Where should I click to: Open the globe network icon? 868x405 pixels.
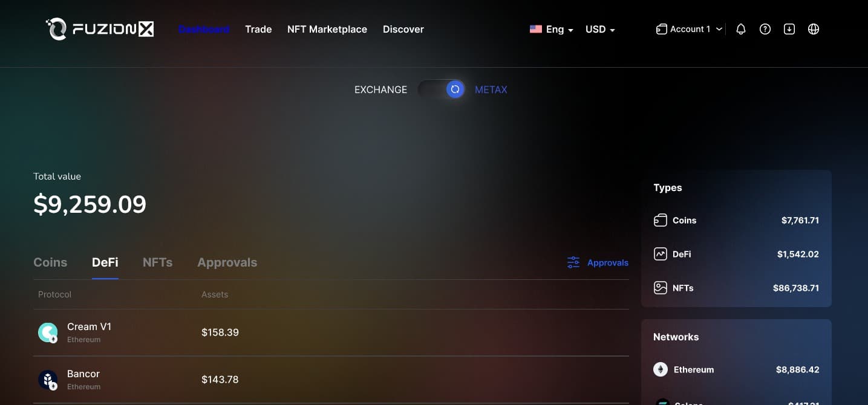(813, 29)
